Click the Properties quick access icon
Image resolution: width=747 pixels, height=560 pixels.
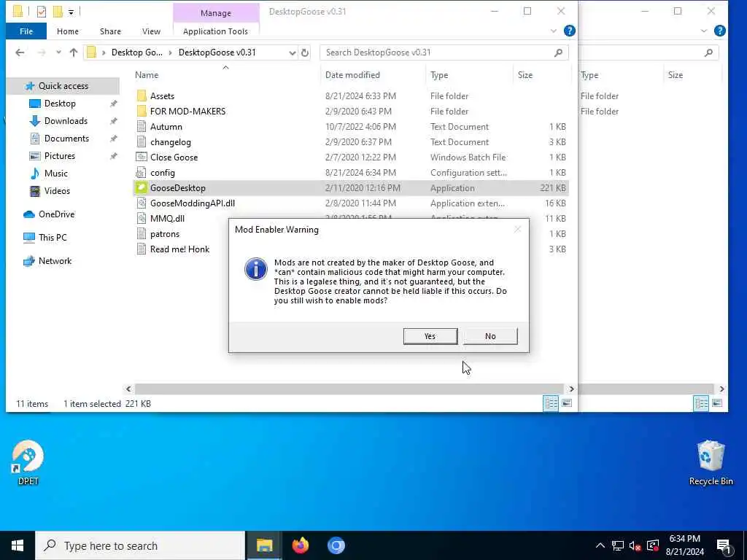42,12
